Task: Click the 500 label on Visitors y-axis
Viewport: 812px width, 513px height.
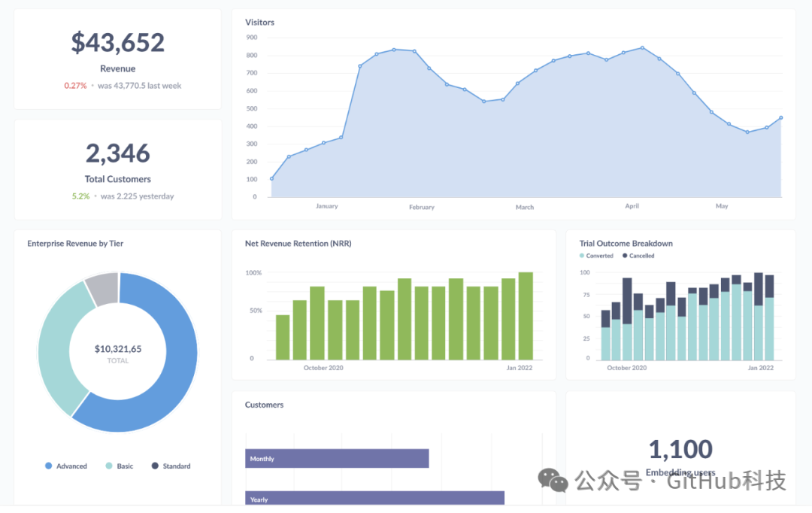Action: pyautogui.click(x=252, y=108)
